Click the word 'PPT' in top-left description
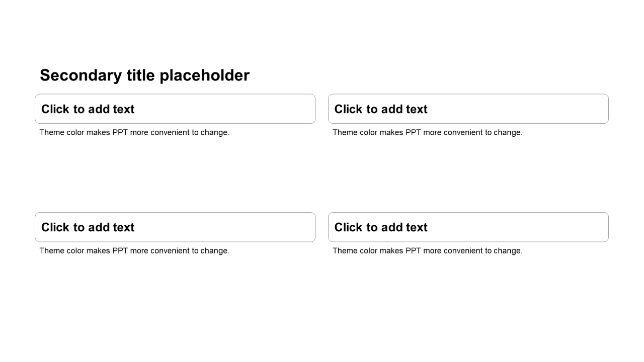Viewport: 644px width, 362px height. 120,133
